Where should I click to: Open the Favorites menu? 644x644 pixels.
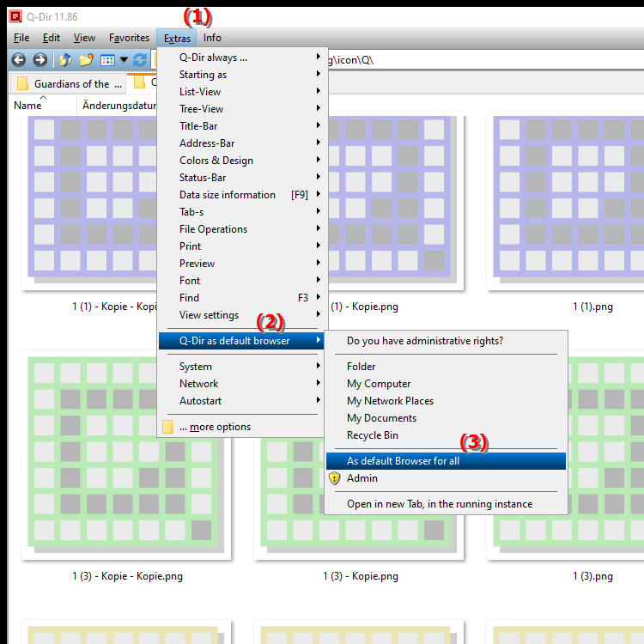(x=129, y=38)
